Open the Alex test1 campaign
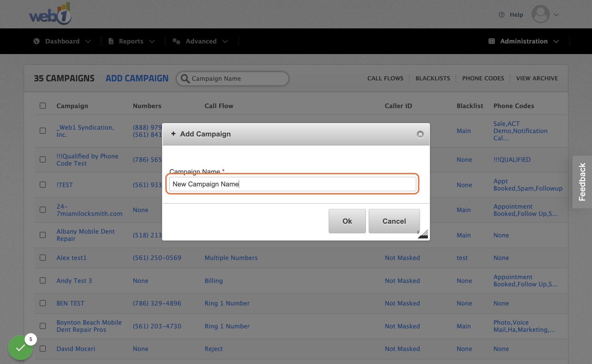The image size is (592, 364). (x=71, y=258)
